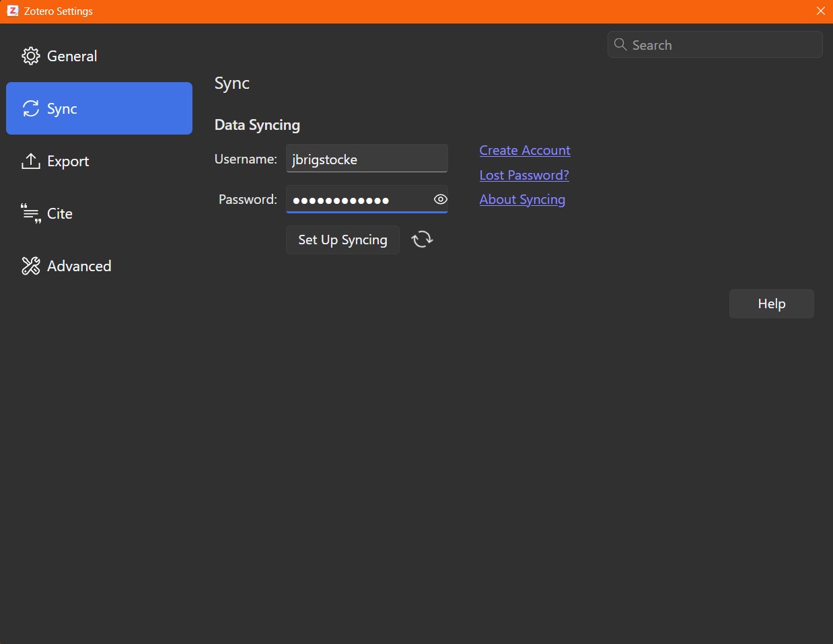Open the Lost Password? link

524,175
